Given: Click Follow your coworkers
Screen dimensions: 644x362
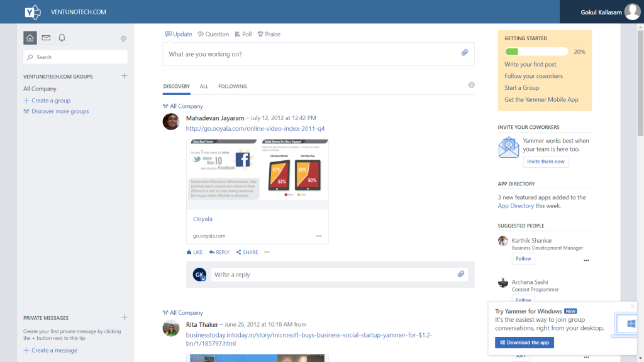Looking at the screenshot, I should tap(533, 76).
